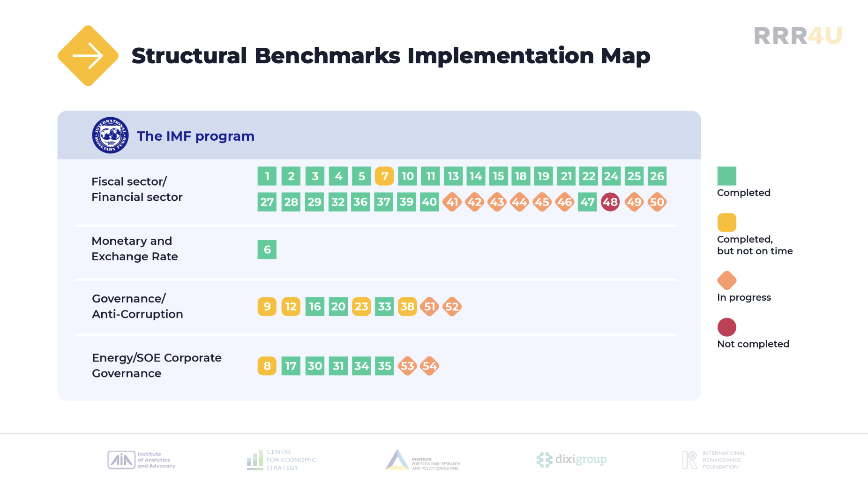Select green benchmark 6 square
Screen dimensions: 868x484
pos(267,250)
